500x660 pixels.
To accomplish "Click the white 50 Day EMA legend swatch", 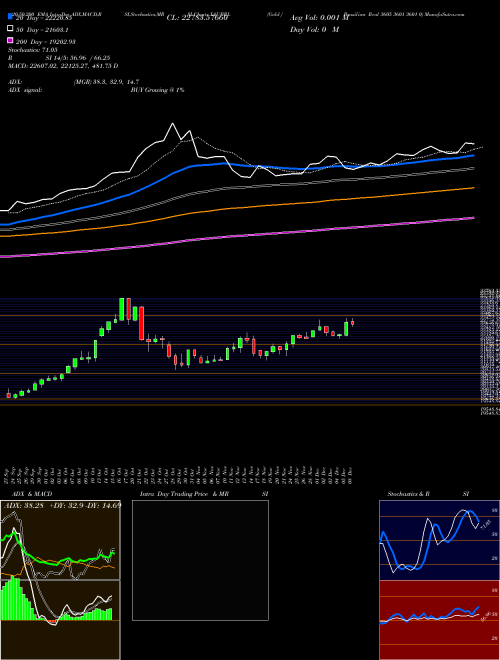I will (10, 29).
